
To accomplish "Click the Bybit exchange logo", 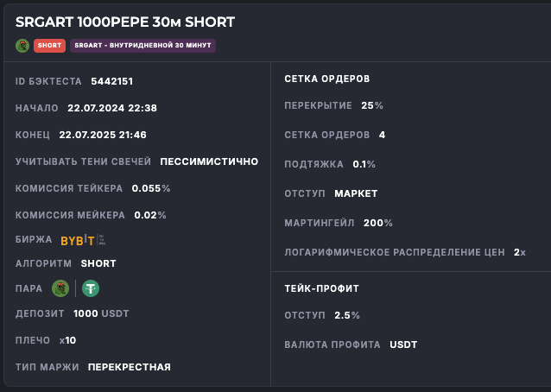I will (78, 240).
